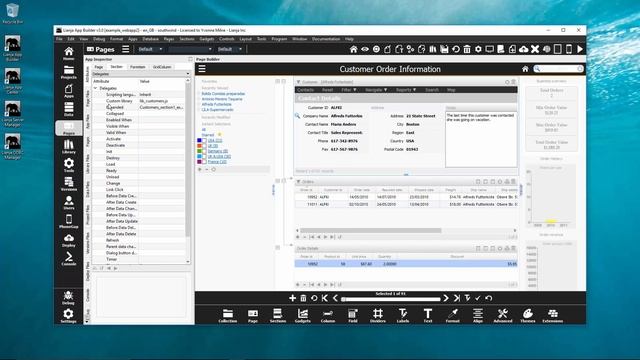Image resolution: width=640 pixels, height=360 pixels.
Task: Open Advanced tools in bottom toolbar
Action: (502, 316)
